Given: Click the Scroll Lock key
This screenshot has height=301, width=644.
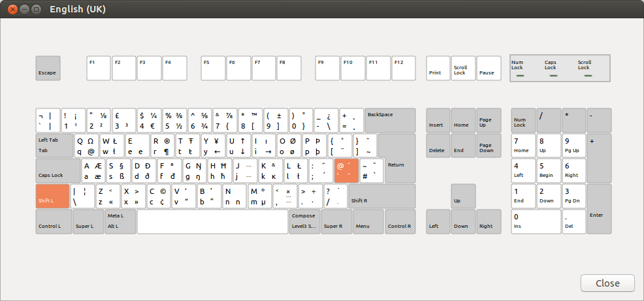Looking at the screenshot, I should pyautogui.click(x=463, y=68).
